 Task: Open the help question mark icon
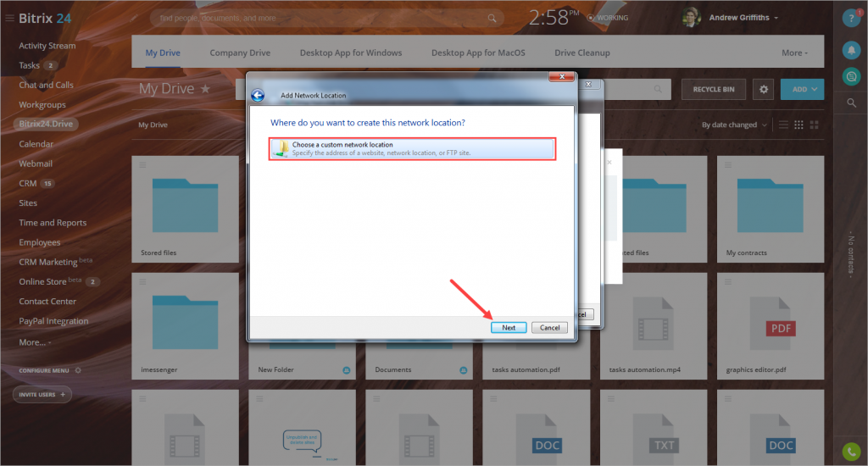pos(851,19)
